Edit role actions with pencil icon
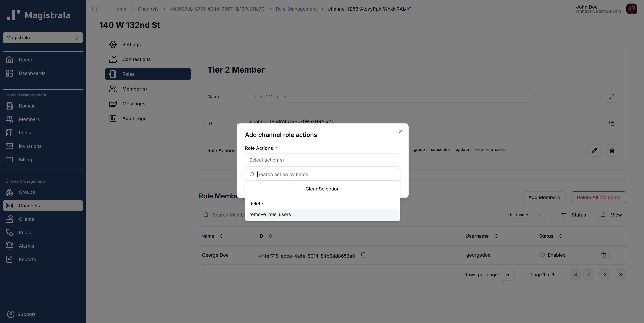Image resolution: width=644 pixels, height=323 pixels. (x=594, y=150)
